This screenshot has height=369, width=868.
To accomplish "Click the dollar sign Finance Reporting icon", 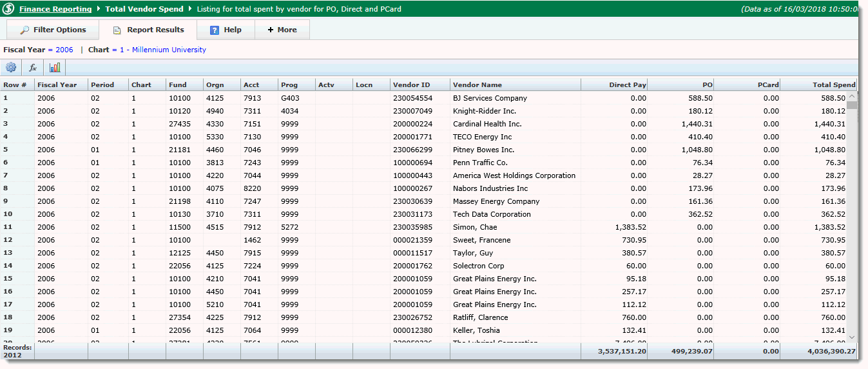I will [9, 10].
